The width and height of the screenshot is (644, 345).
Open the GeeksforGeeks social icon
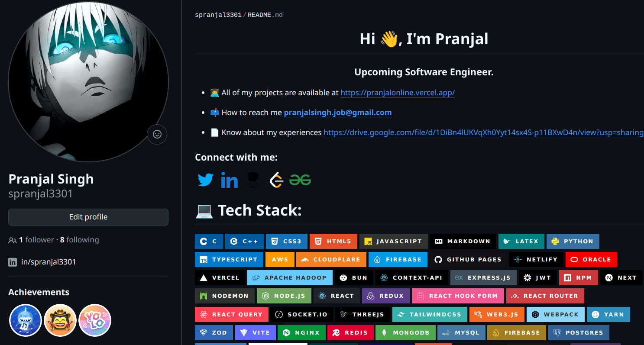300,180
